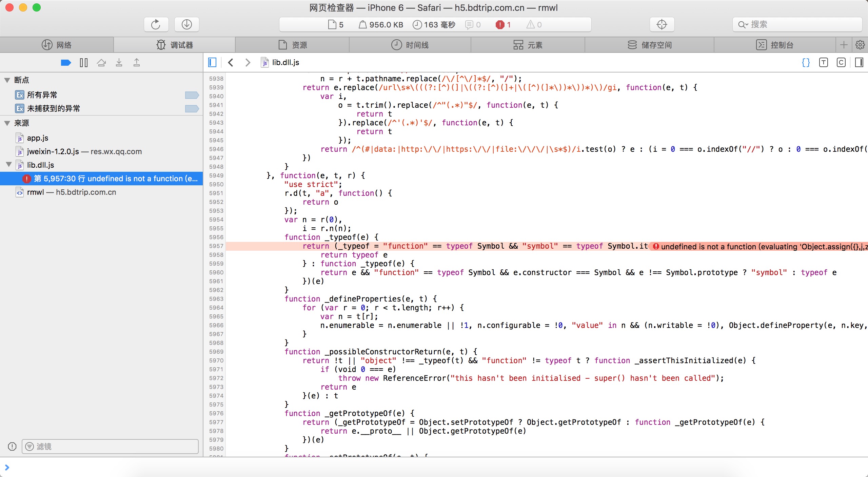868x477 pixels.
Task: Click the step over debugger icon
Action: coord(101,63)
